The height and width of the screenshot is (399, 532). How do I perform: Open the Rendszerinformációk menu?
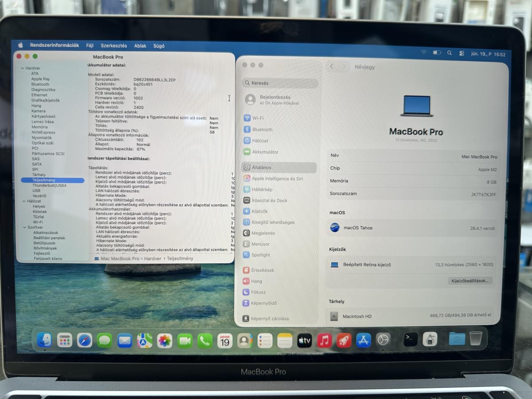55,45
